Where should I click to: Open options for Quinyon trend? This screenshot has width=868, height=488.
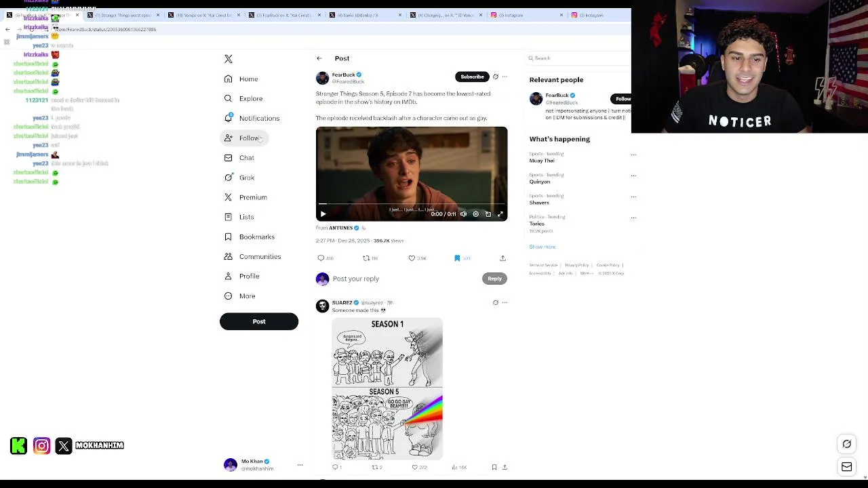click(x=633, y=176)
